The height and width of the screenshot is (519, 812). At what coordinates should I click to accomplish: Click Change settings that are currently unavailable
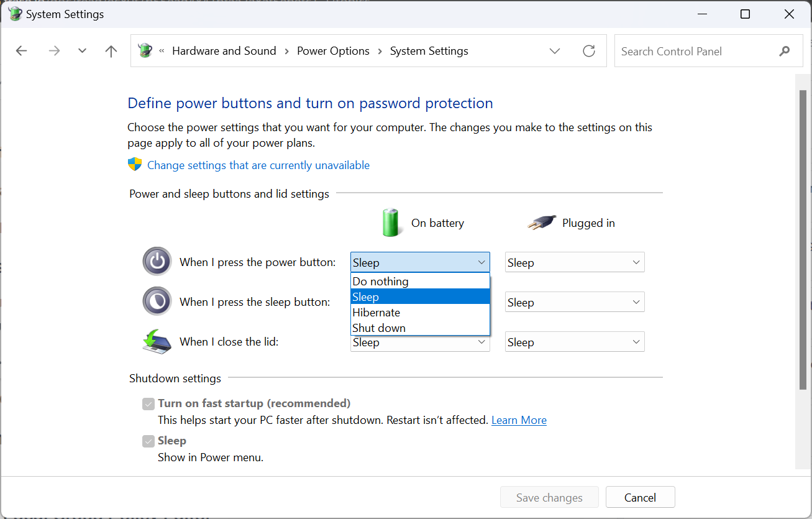[258, 165]
